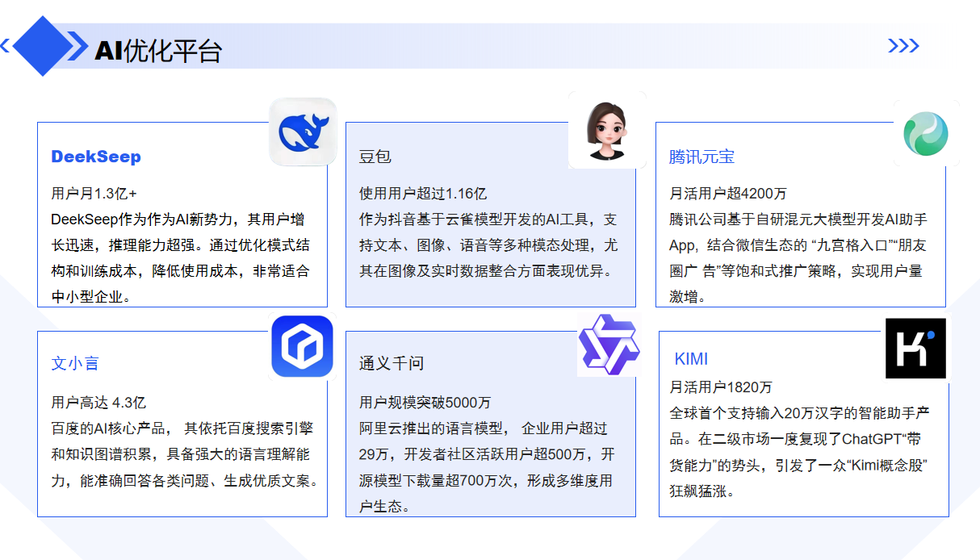Click the double chevron beside the blue diamond
The width and height of the screenshot is (980, 560).
point(77,46)
